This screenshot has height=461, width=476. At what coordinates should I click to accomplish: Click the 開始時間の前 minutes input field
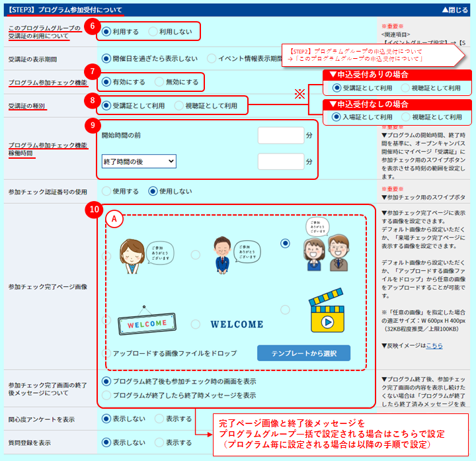tap(281, 136)
